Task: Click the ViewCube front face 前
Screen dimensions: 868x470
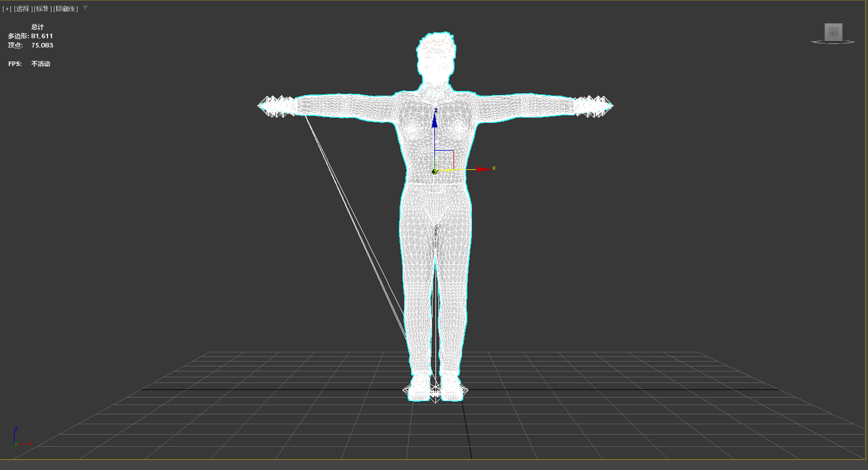Action: click(x=833, y=32)
